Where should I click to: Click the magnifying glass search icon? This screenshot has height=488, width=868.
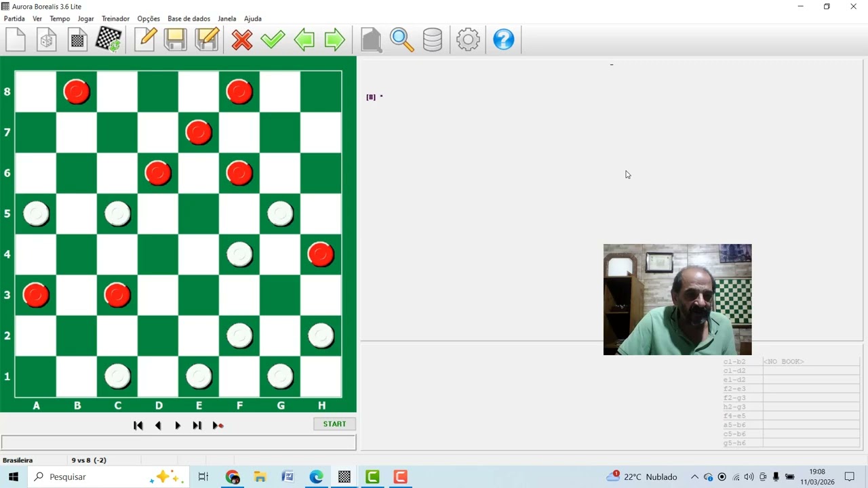(401, 40)
